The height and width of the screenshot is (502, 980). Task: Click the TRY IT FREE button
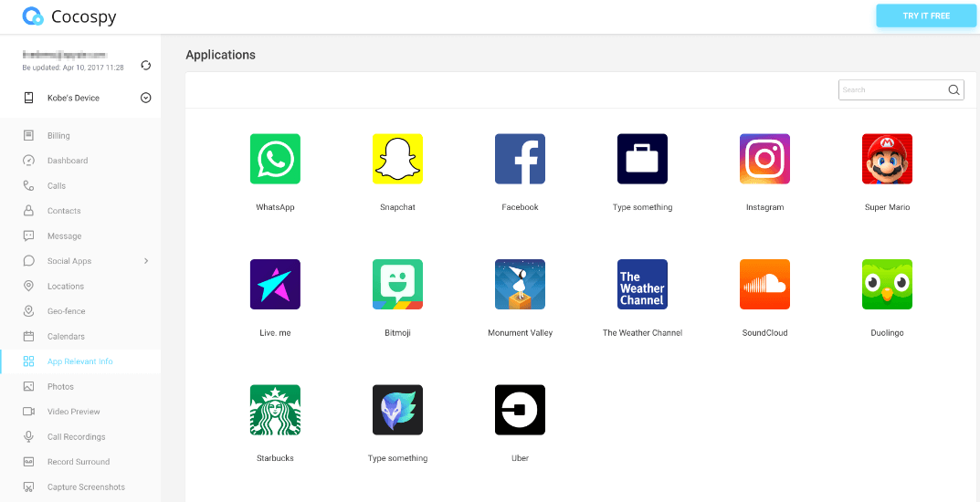coord(926,16)
